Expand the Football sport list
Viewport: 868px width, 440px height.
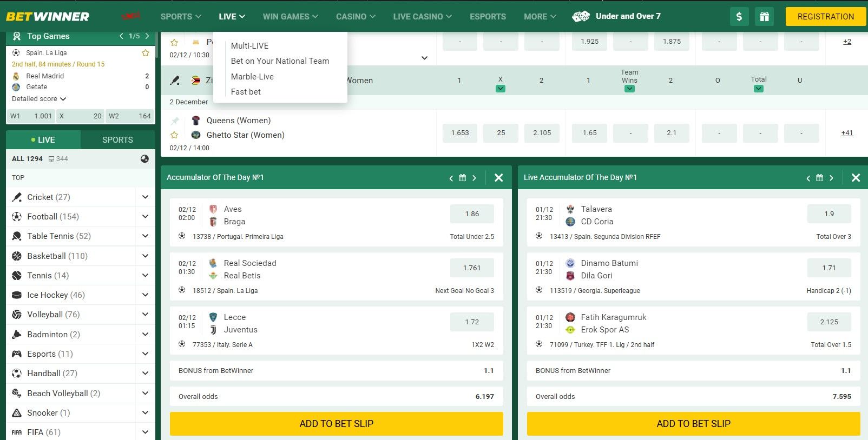[x=145, y=217]
